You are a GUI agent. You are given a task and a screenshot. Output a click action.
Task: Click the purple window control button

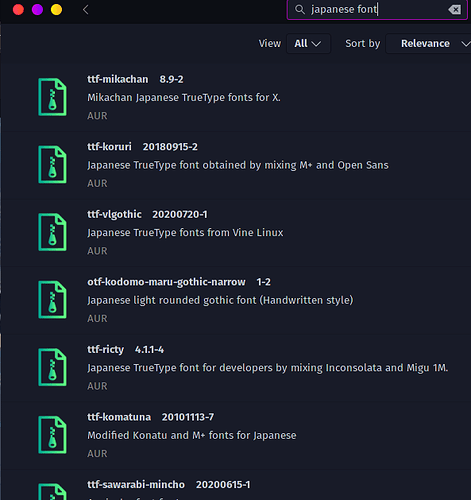[x=37, y=10]
